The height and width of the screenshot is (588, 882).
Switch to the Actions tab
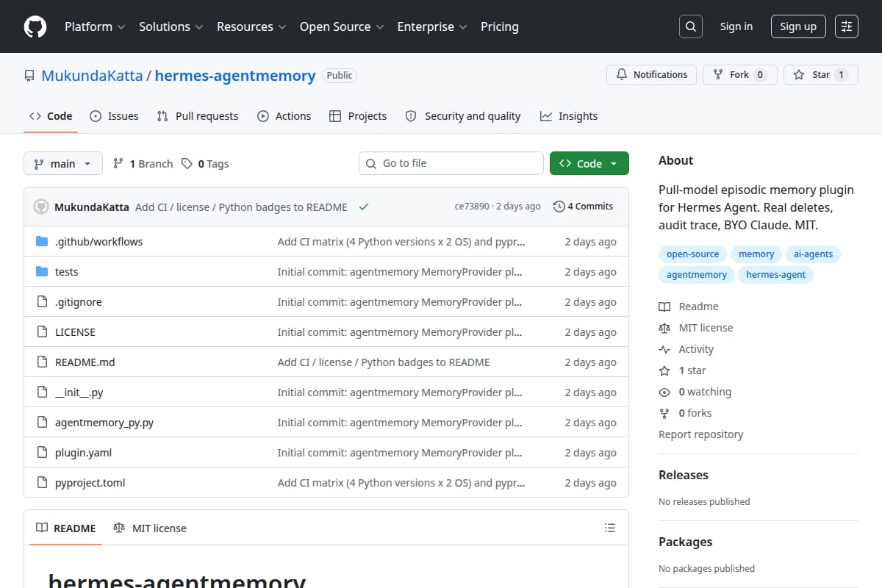point(284,116)
